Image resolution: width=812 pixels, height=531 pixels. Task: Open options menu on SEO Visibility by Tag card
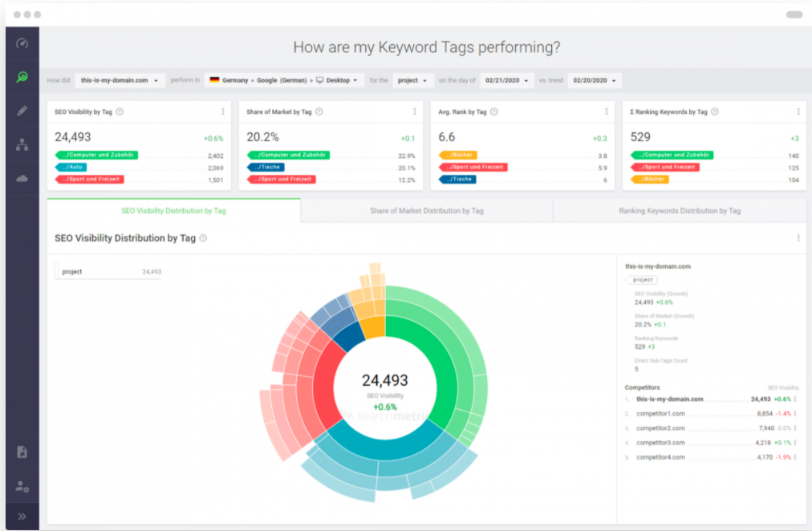pos(223,111)
